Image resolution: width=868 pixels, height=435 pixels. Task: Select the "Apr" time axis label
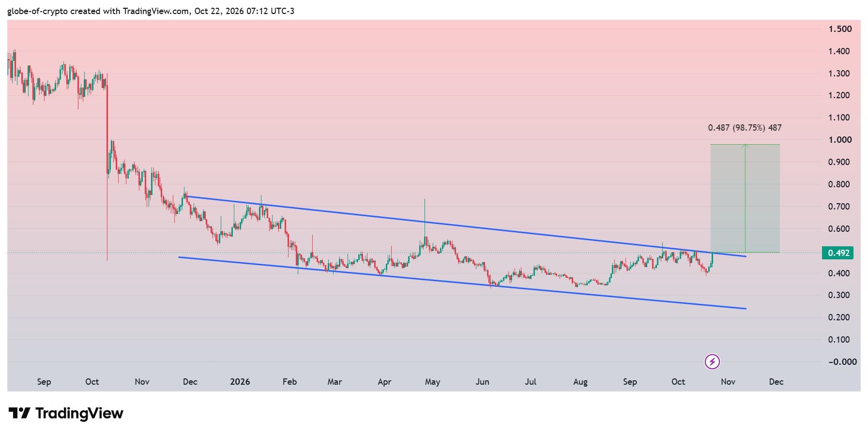[x=384, y=382]
